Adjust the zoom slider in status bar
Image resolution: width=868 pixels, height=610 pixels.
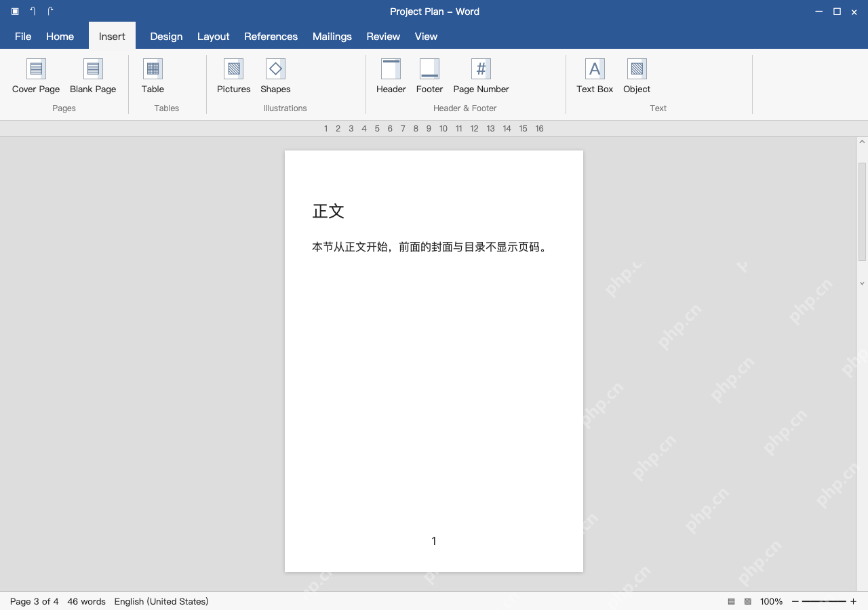(x=824, y=601)
